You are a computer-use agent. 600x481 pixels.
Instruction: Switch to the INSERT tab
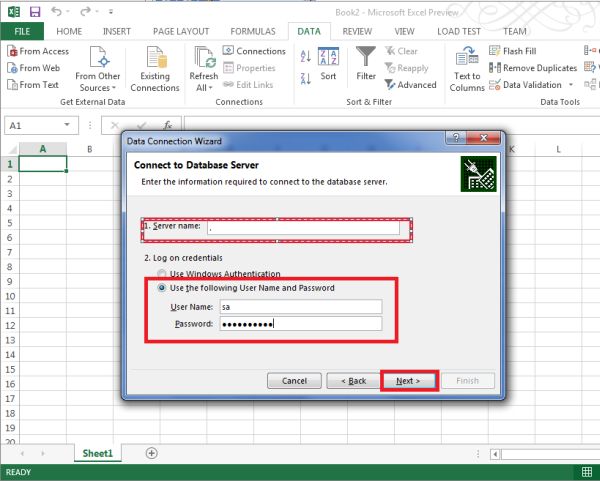pyautogui.click(x=117, y=31)
